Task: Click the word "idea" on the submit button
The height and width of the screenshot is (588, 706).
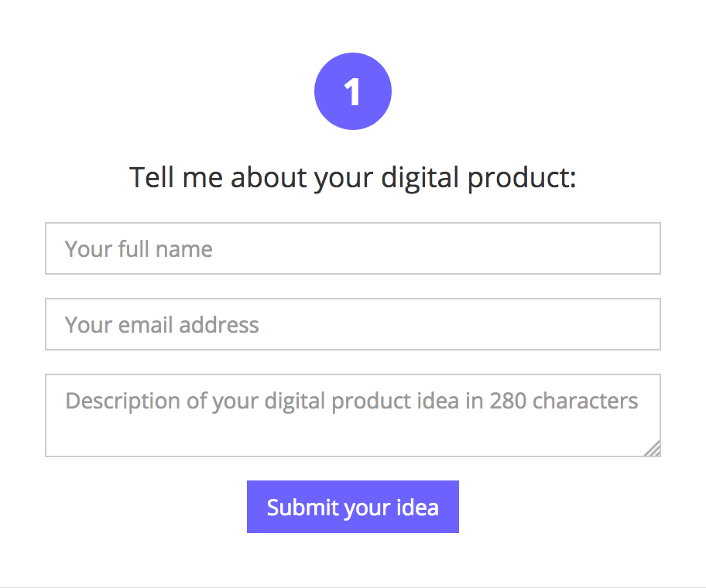Action: (419, 508)
